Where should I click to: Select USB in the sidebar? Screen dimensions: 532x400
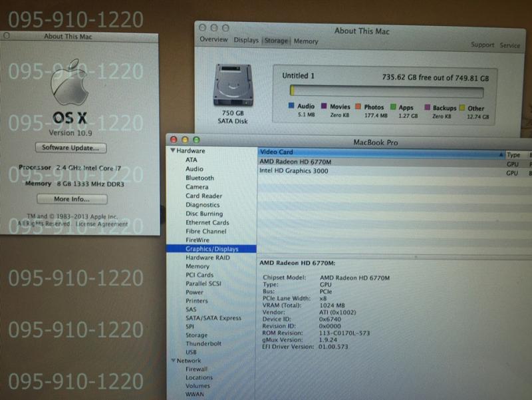[191, 352]
